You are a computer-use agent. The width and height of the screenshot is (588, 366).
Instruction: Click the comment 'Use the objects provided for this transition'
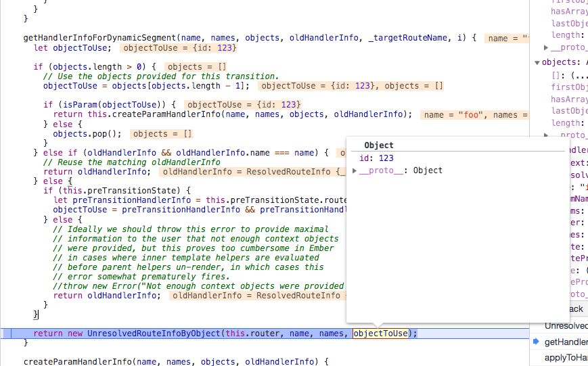click(161, 76)
